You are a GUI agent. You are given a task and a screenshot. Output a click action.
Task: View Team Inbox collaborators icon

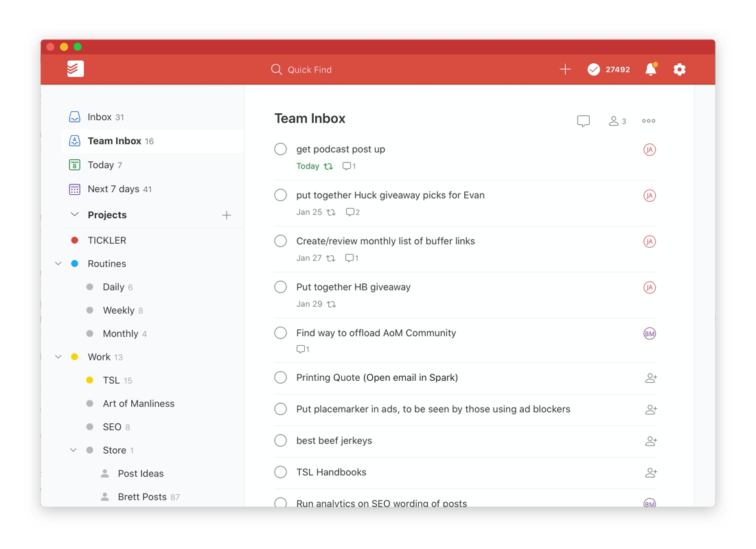coord(613,120)
